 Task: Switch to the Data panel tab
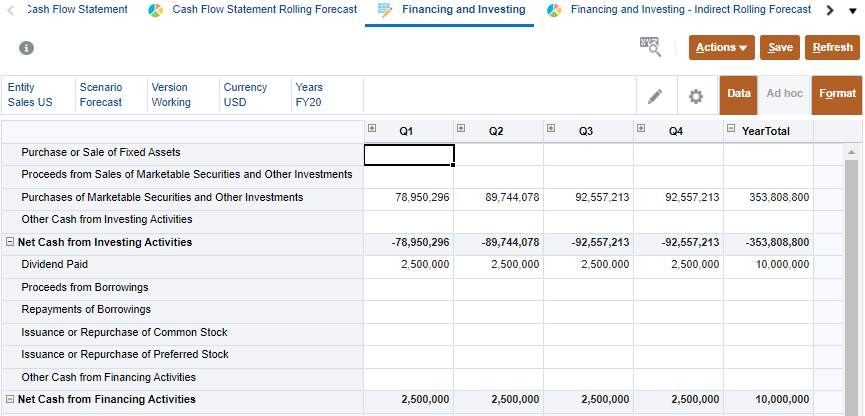(x=739, y=94)
